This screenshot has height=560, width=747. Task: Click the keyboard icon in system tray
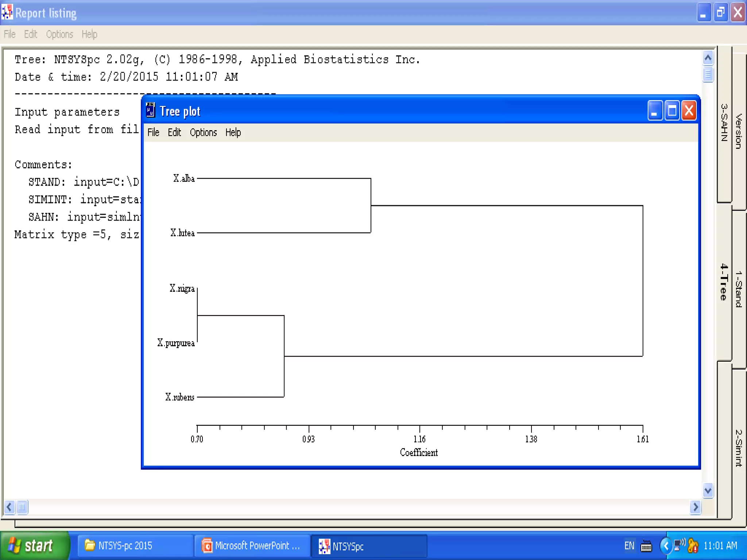(646, 546)
